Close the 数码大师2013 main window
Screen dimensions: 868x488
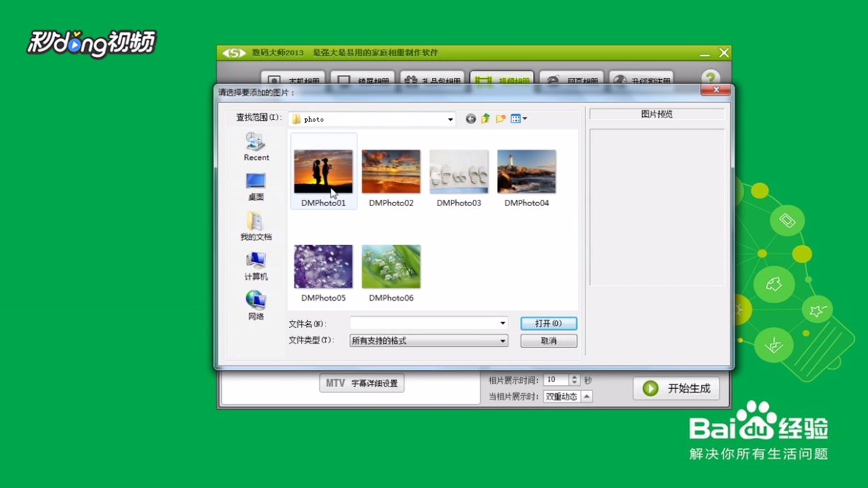click(724, 53)
